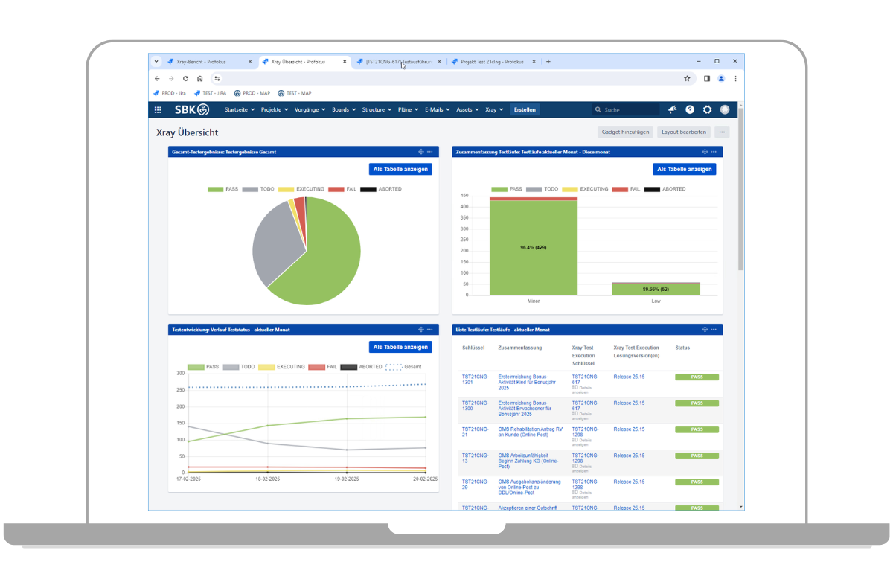Image resolution: width=893 pixels, height=588 pixels.
Task: Open the Hilfe question mark icon
Action: point(688,109)
